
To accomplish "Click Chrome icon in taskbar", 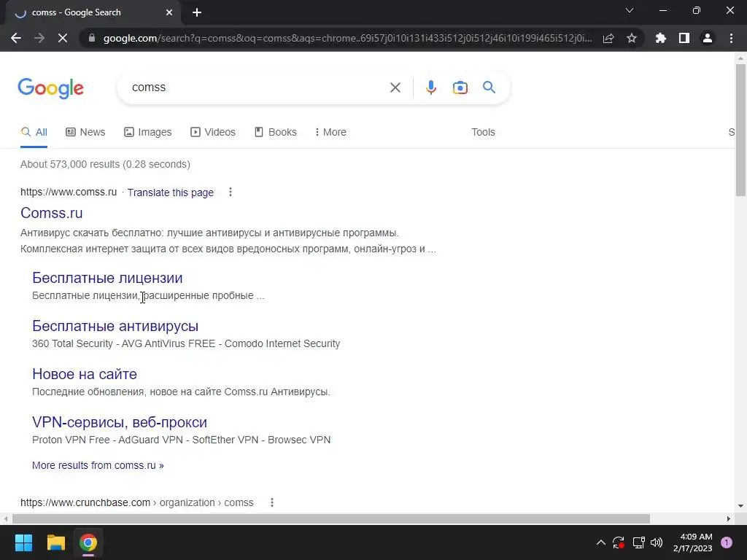I will 88,542.
